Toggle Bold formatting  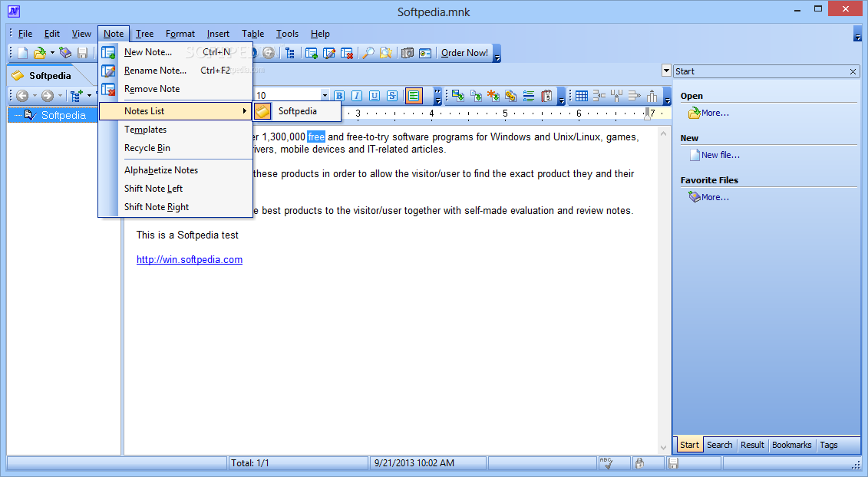tap(339, 96)
